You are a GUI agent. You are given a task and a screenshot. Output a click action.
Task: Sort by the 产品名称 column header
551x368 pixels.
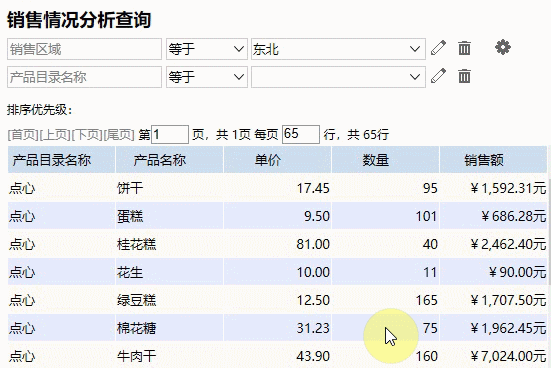[x=169, y=160]
